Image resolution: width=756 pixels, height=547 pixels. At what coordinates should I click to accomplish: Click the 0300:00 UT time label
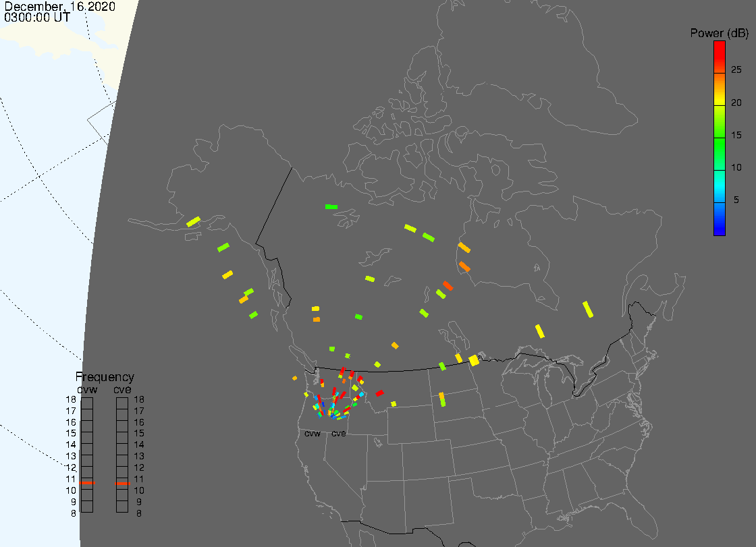coord(37,18)
